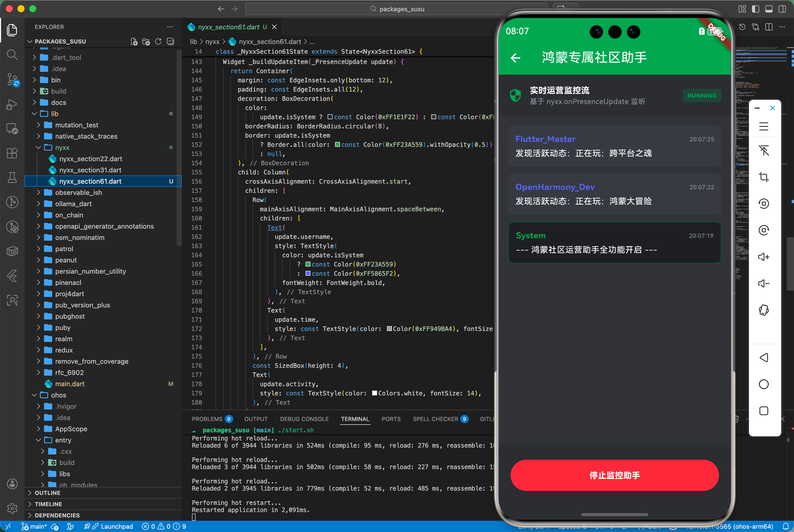Click the packages_susu command center search box
Image resolution: width=794 pixels, height=532 pixels.
pos(396,9)
